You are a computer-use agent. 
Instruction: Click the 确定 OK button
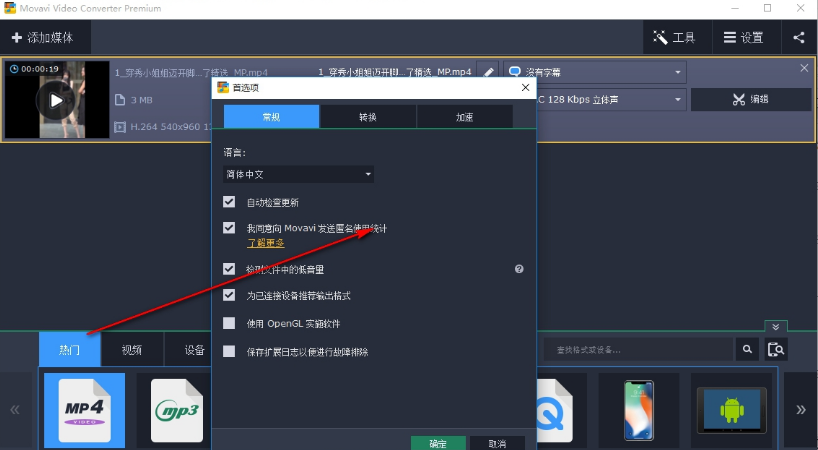pos(438,443)
